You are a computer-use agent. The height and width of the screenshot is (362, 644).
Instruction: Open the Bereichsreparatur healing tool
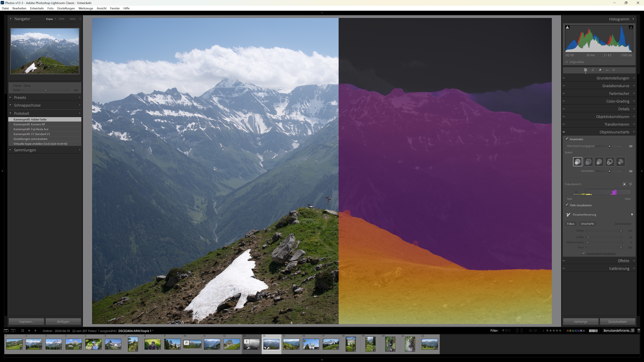600,70
